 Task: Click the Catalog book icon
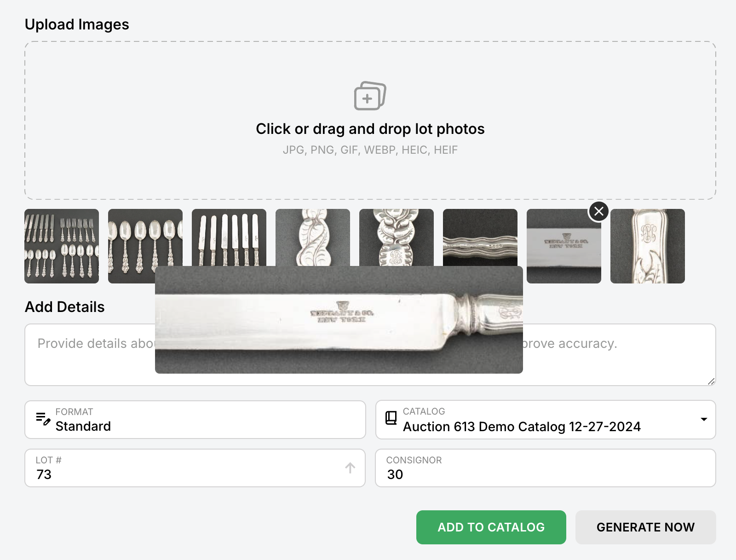tap(391, 418)
